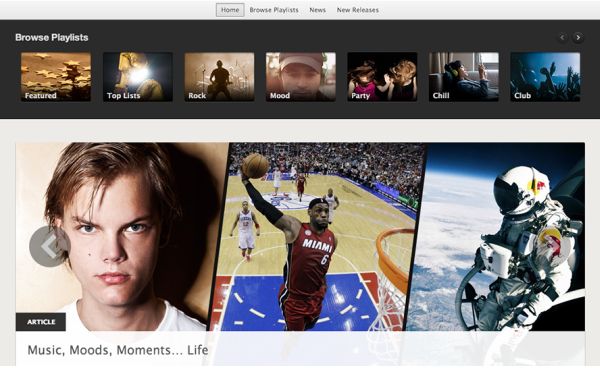The image size is (600, 368).
Task: Choose the Rock playlist category
Action: (x=219, y=77)
